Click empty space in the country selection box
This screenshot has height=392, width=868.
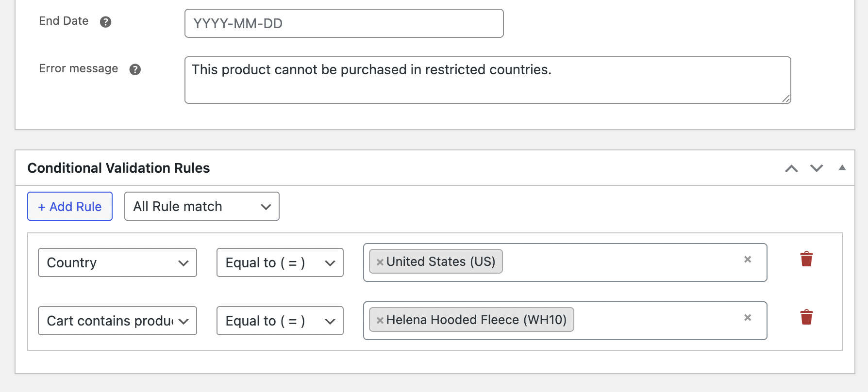(617, 262)
